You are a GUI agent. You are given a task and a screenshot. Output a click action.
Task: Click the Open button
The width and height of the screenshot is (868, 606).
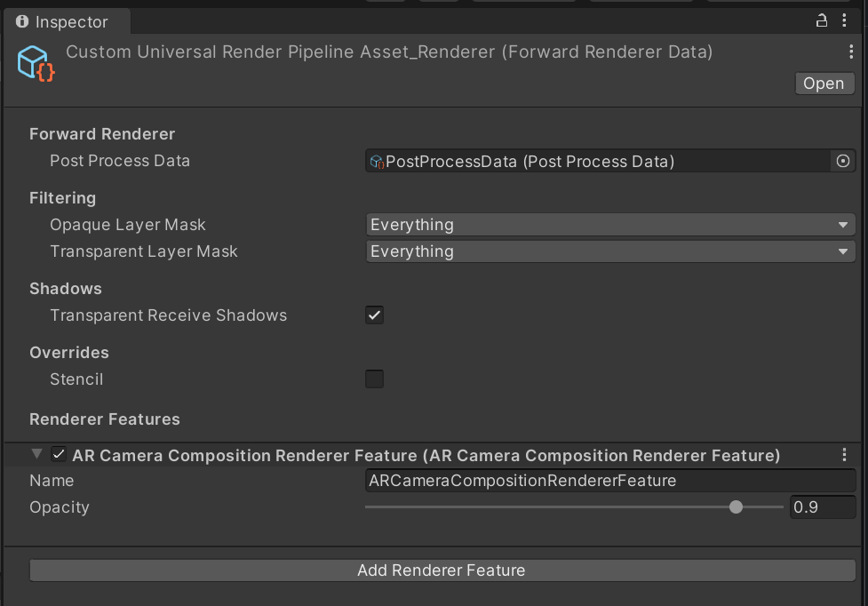point(823,83)
